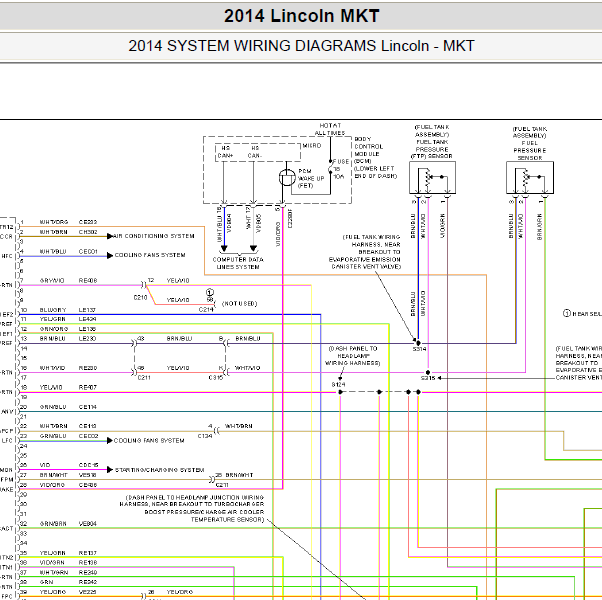Click the FTP sensor component box symbol
The width and height of the screenshot is (602, 600).
coord(432,177)
